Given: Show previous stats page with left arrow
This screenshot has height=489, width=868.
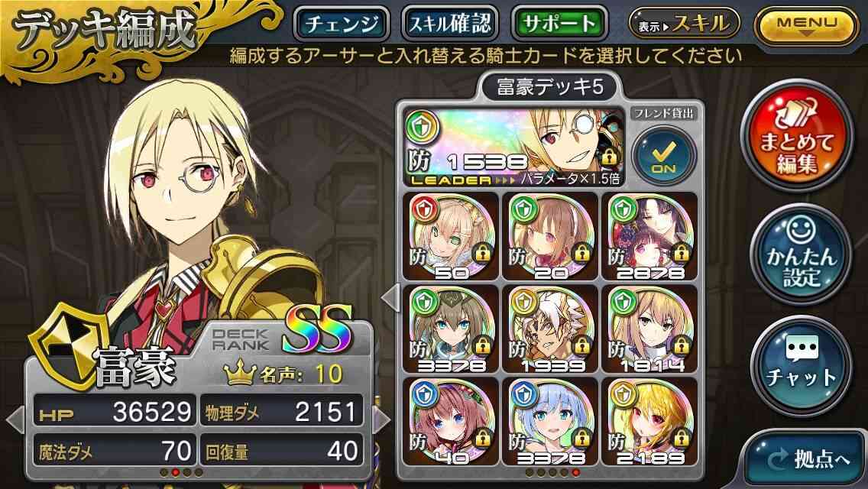Looking at the screenshot, I should click(15, 419).
